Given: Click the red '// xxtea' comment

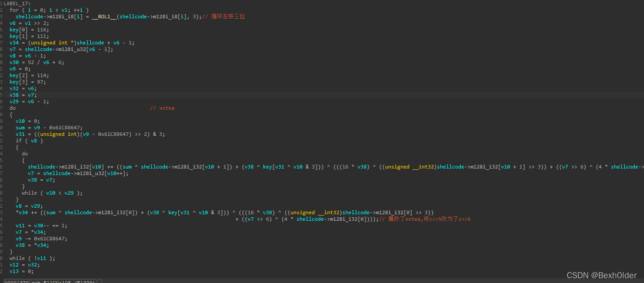Looking at the screenshot, I should tap(162, 108).
